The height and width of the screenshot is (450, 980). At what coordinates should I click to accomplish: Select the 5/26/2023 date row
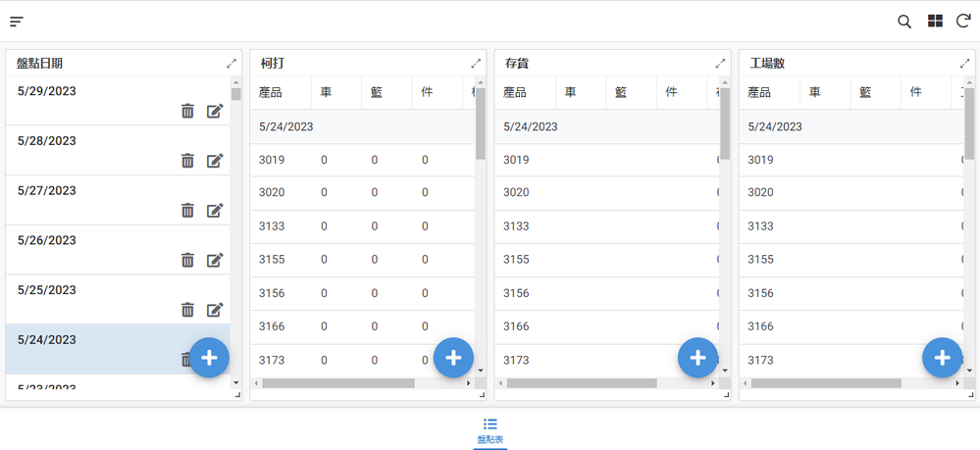coord(118,249)
